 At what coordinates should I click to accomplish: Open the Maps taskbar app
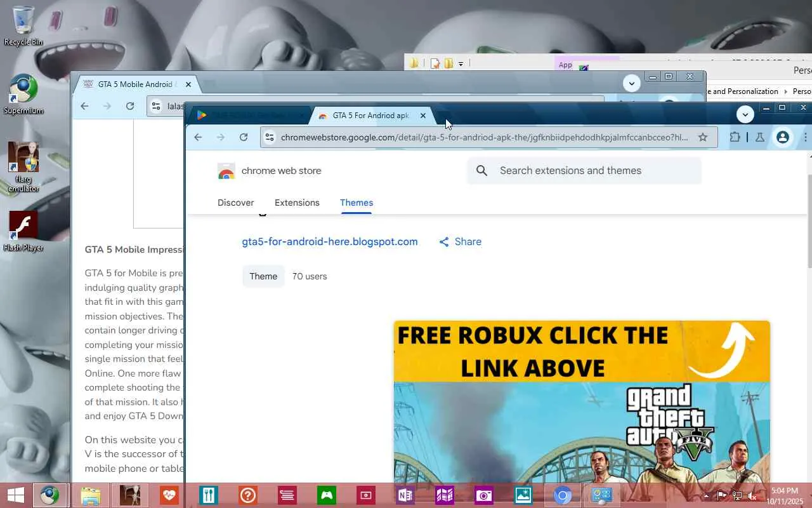[444, 495]
